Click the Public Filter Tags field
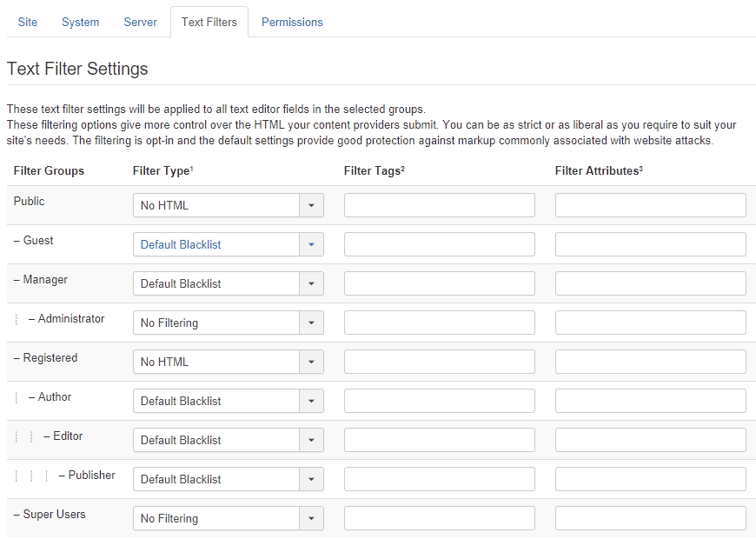The width and height of the screenshot is (756, 539). [x=440, y=205]
